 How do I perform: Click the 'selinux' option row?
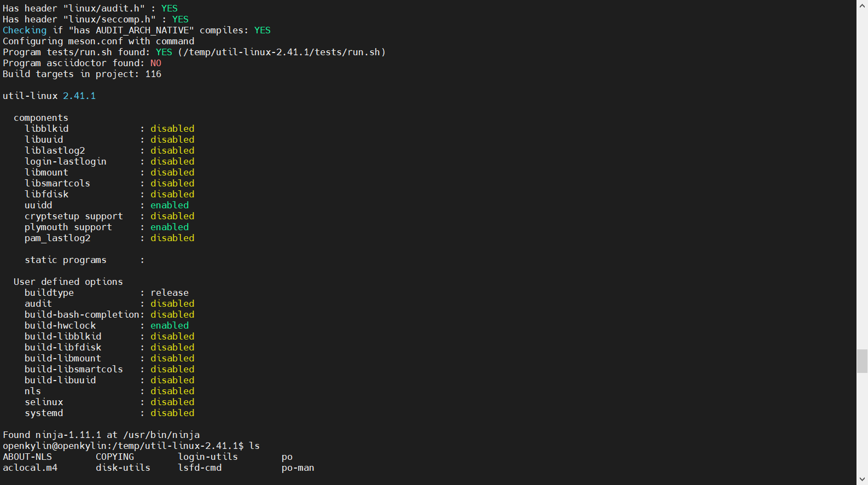click(109, 402)
